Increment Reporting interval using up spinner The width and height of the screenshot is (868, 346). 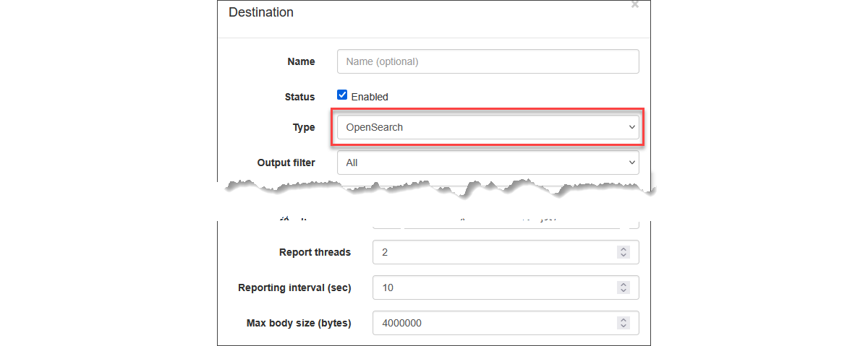coord(624,284)
